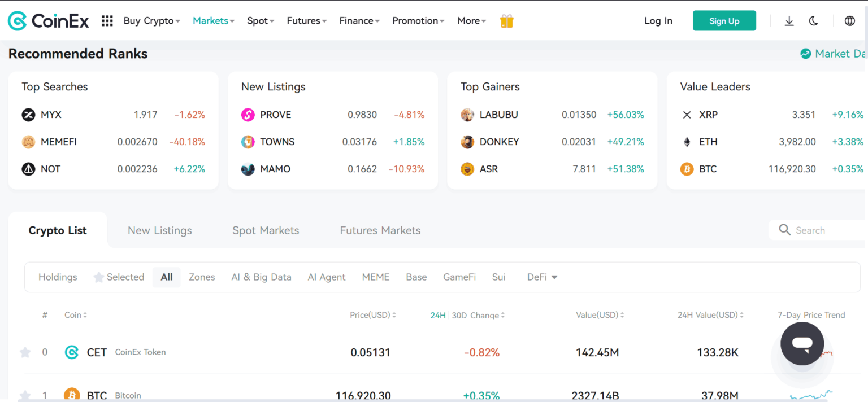Favorite the CET row using its star
The width and height of the screenshot is (868, 402).
pos(25,352)
